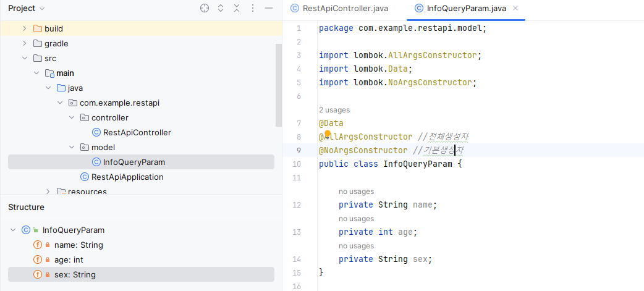This screenshot has height=291, width=644.
Task: Click the build folder icon
Action: pos(37,29)
